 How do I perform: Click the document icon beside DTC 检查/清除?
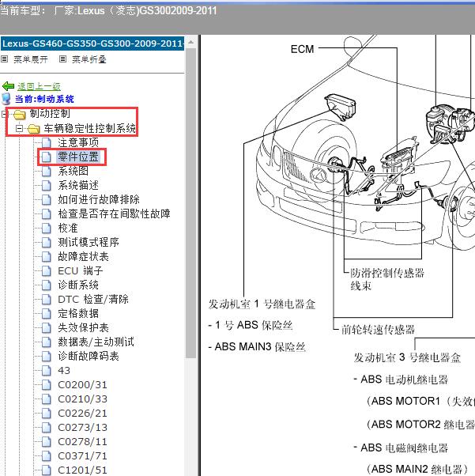pyautogui.click(x=46, y=300)
